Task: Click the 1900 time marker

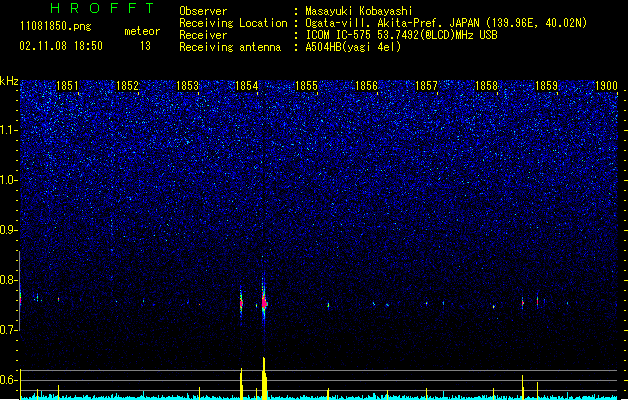Action: 606,86
